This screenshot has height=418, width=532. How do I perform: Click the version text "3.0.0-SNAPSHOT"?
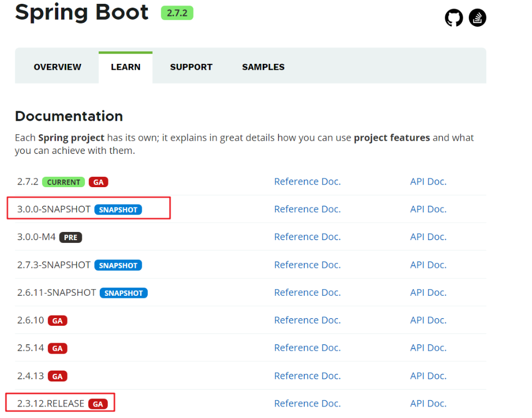[x=54, y=209]
